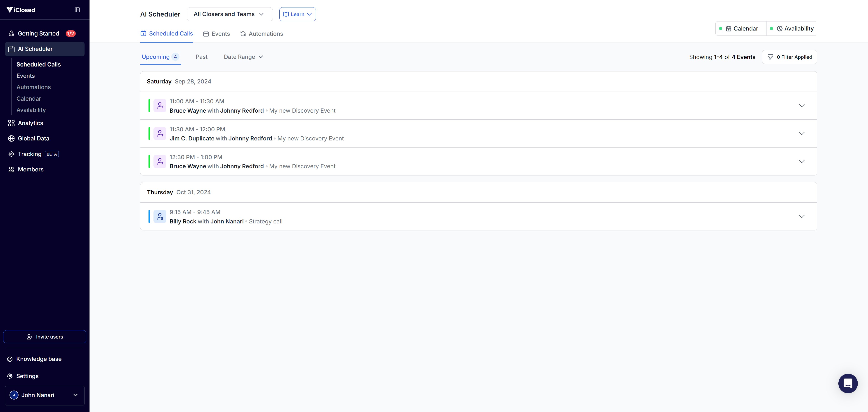
Task: Open the chat support bubble icon
Action: (848, 383)
